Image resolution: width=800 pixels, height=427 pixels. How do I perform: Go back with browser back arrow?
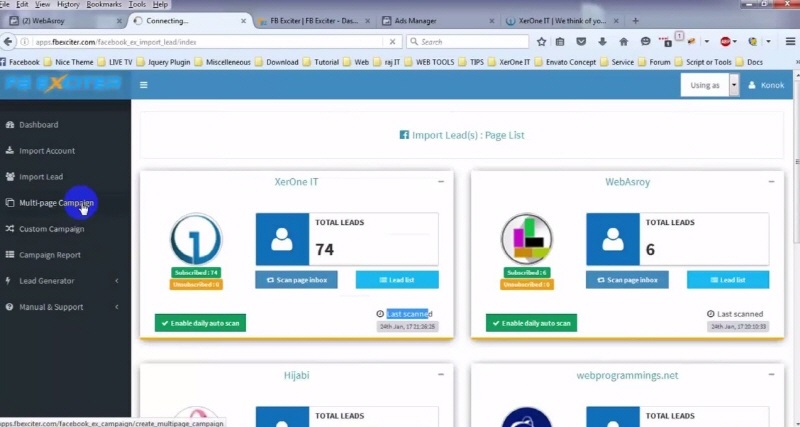[x=8, y=42]
